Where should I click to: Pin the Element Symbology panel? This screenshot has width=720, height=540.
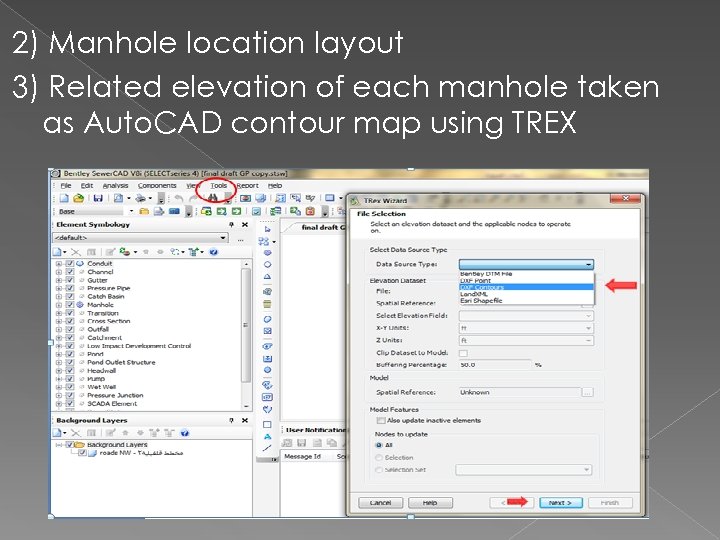tap(231, 225)
